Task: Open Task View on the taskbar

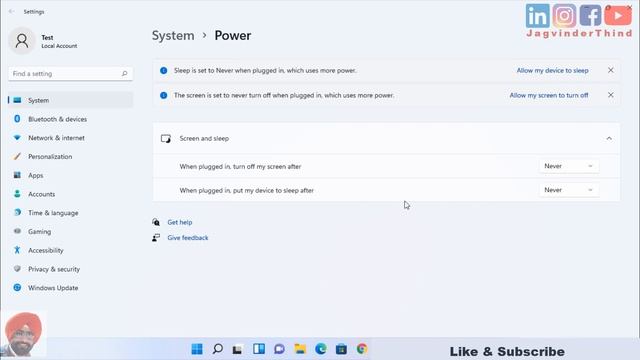Action: click(x=238, y=349)
